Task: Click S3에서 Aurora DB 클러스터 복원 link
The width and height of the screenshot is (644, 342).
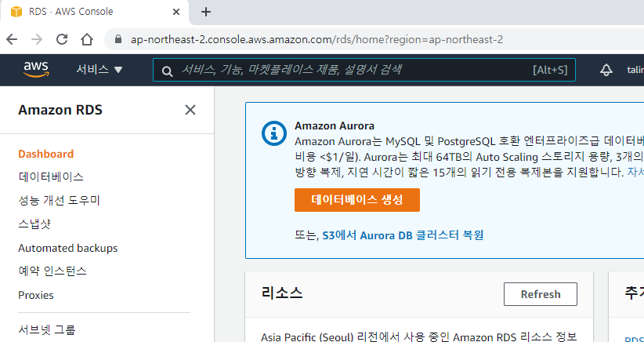Action: pyautogui.click(x=403, y=235)
